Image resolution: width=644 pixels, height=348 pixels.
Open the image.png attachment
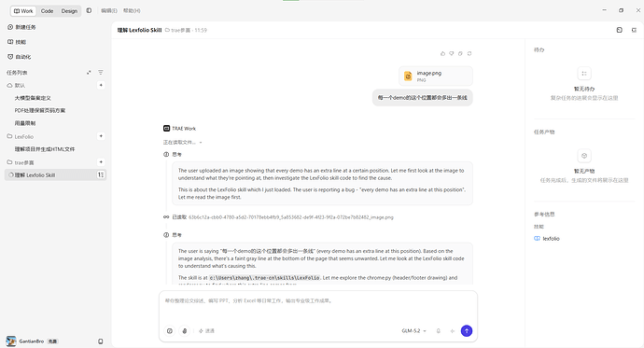pyautogui.click(x=436, y=76)
